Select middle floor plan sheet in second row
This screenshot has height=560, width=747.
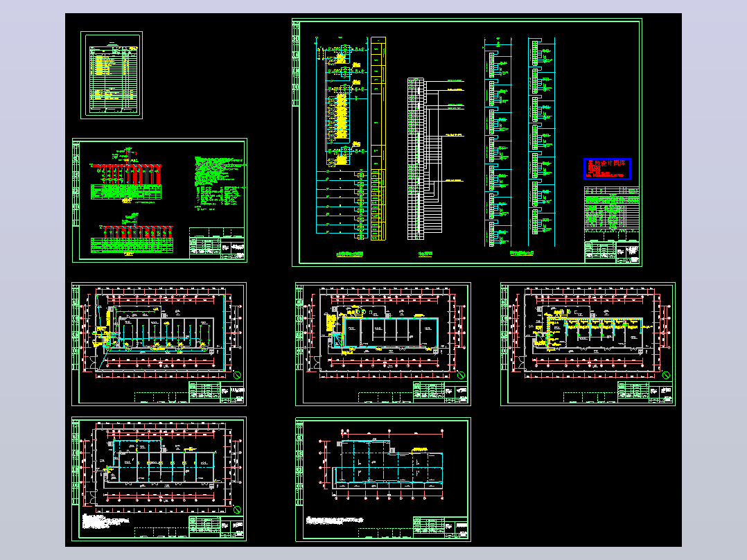[383, 344]
